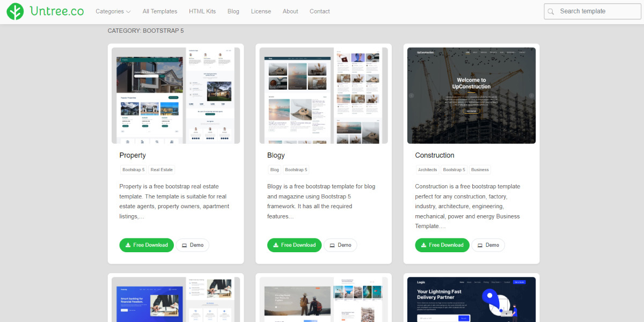Viewport: 644px width, 322px height.
Task: Select the Real Estate tag on Property
Action: 162,170
